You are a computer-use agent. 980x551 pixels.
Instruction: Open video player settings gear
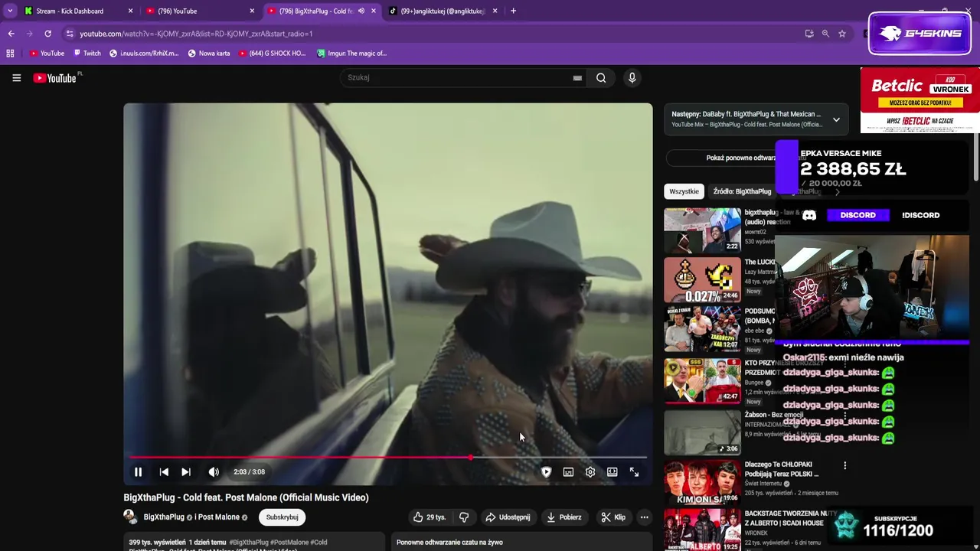tap(590, 472)
